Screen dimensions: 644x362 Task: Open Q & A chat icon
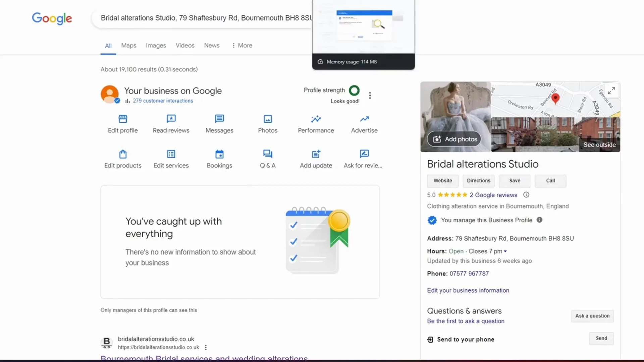[x=268, y=154]
